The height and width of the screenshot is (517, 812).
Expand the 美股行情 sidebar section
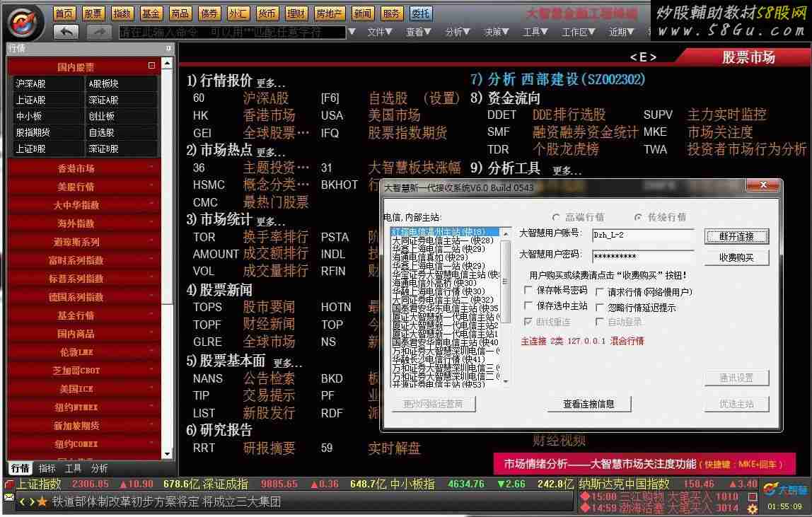click(84, 187)
